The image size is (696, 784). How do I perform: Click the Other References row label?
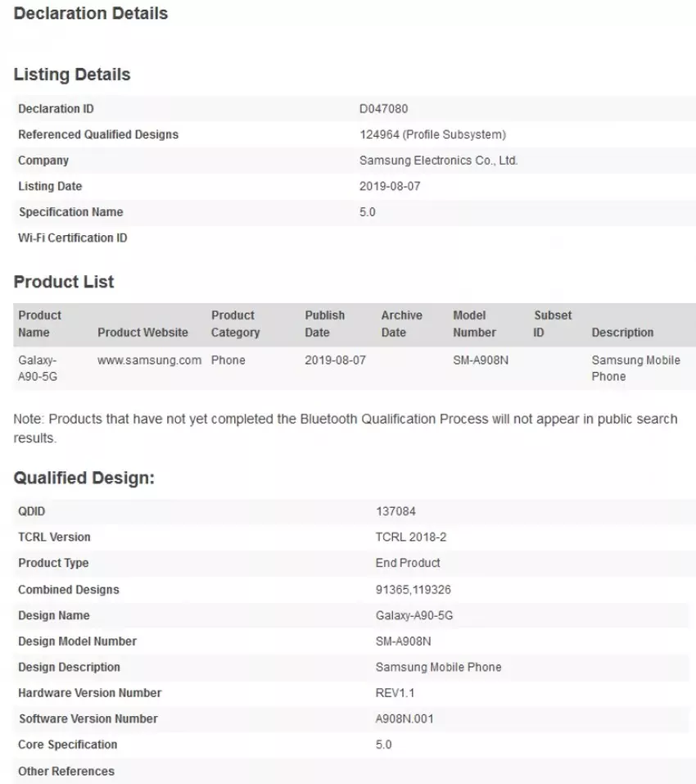click(66, 771)
